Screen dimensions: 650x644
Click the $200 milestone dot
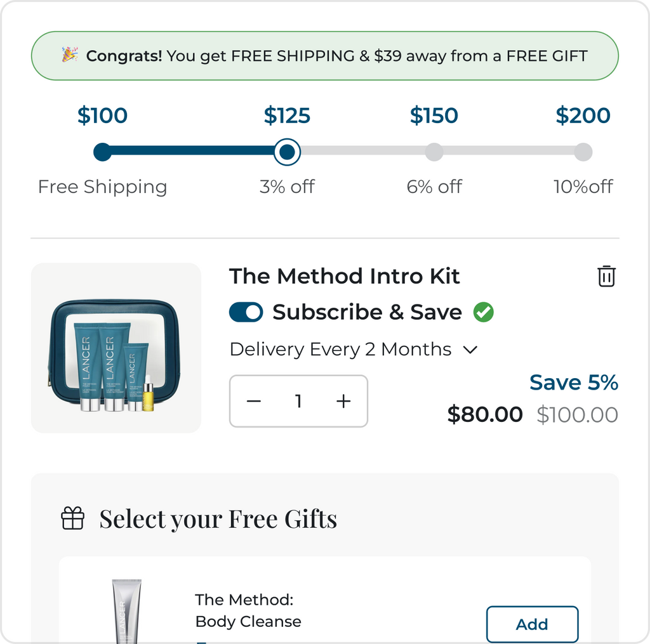[583, 152]
